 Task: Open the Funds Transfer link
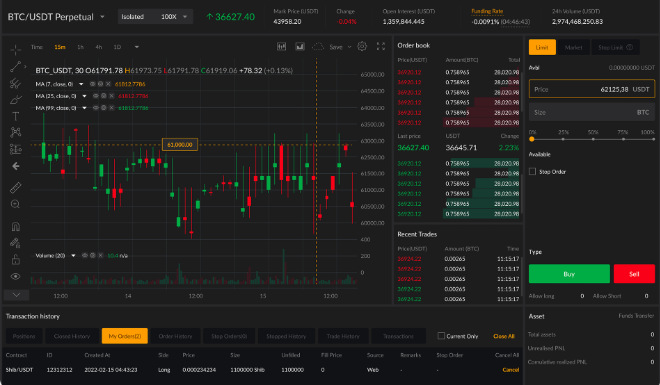click(636, 316)
